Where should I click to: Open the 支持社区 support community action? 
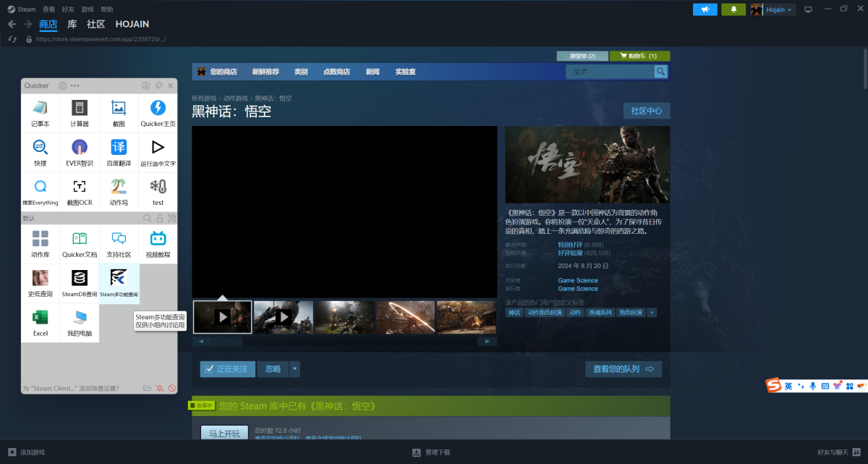pos(119,244)
